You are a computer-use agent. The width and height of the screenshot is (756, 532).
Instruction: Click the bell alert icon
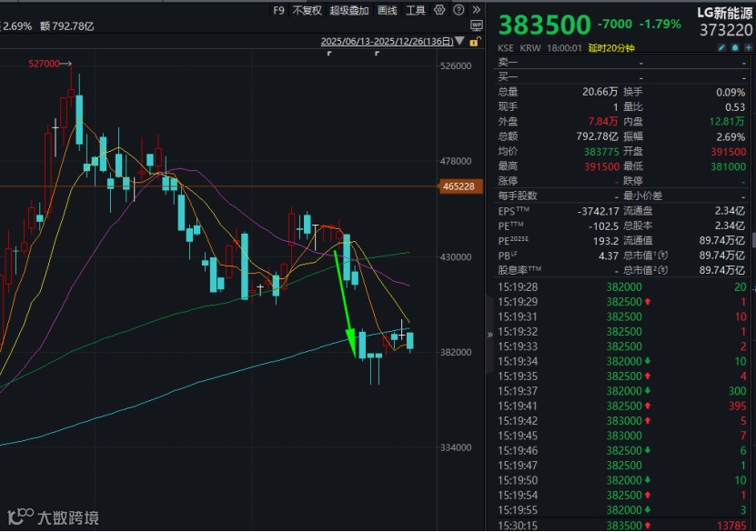pyautogui.click(x=735, y=47)
